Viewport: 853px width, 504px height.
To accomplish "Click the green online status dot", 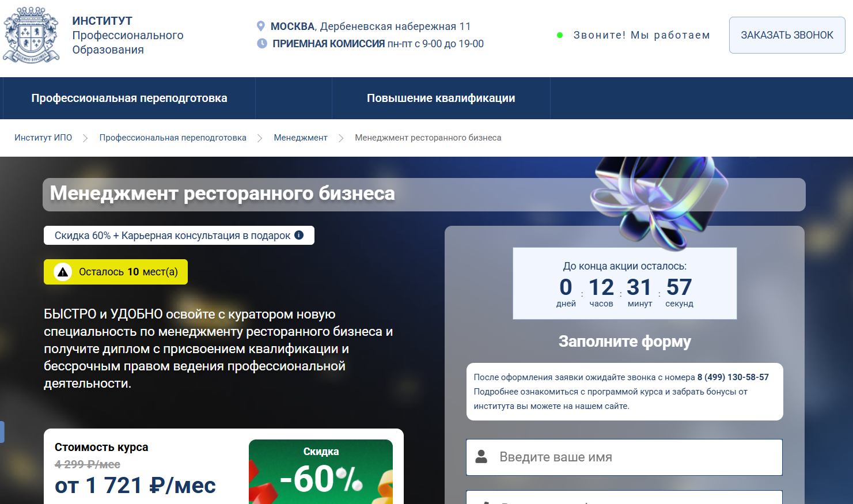I will pyautogui.click(x=560, y=35).
